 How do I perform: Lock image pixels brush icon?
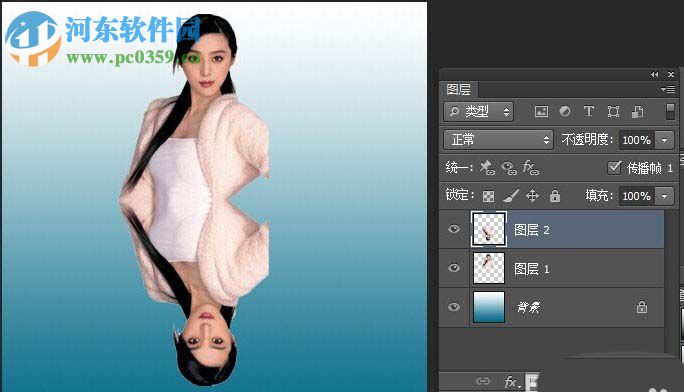tap(511, 196)
